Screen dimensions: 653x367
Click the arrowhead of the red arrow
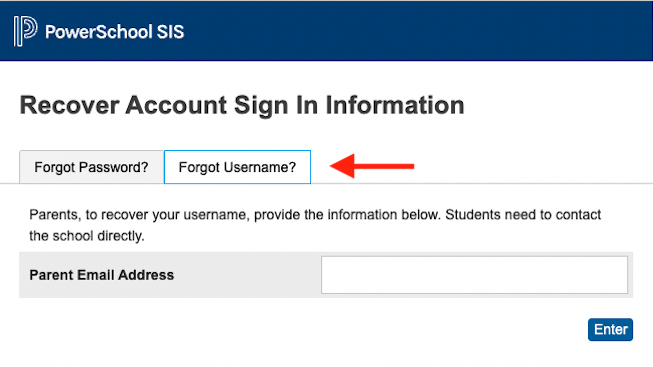342,166
